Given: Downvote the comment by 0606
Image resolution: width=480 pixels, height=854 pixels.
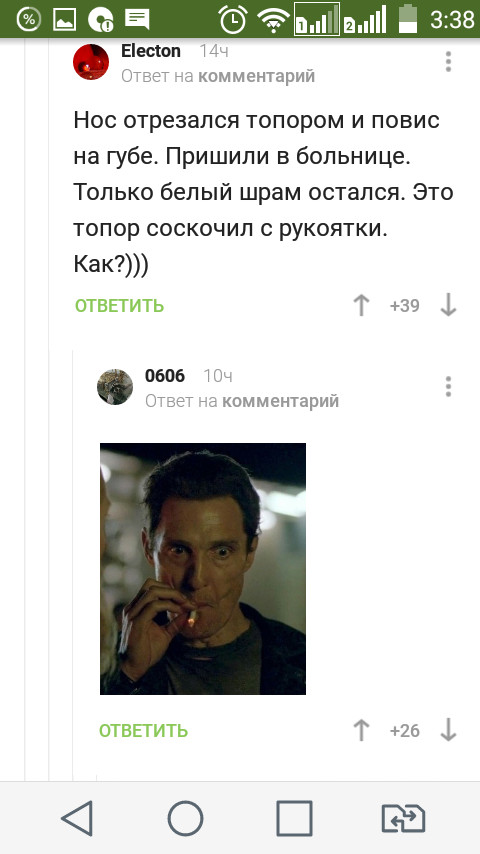Looking at the screenshot, I should coord(448,730).
